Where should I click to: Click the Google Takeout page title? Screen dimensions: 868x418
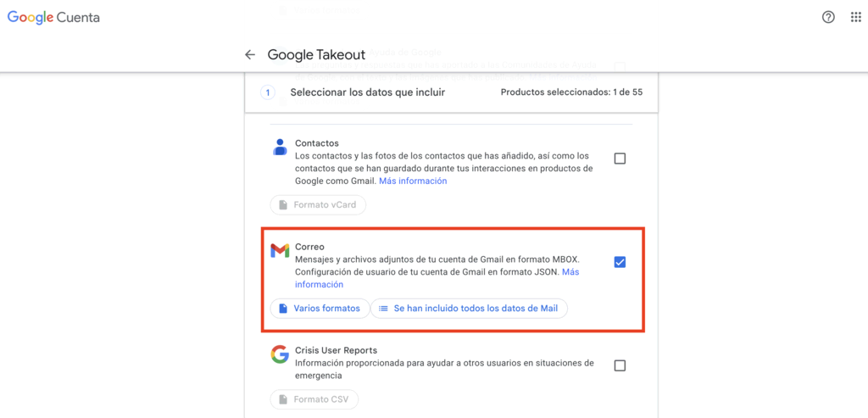pyautogui.click(x=316, y=54)
